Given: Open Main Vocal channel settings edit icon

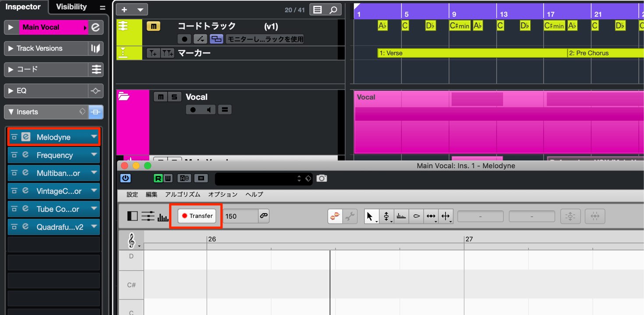Looking at the screenshot, I should (x=96, y=27).
